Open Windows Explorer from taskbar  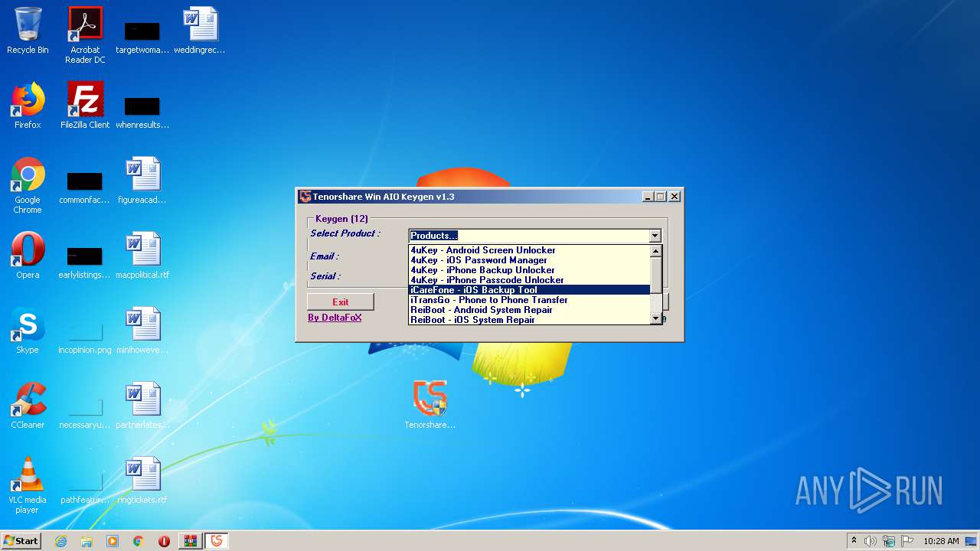(87, 541)
